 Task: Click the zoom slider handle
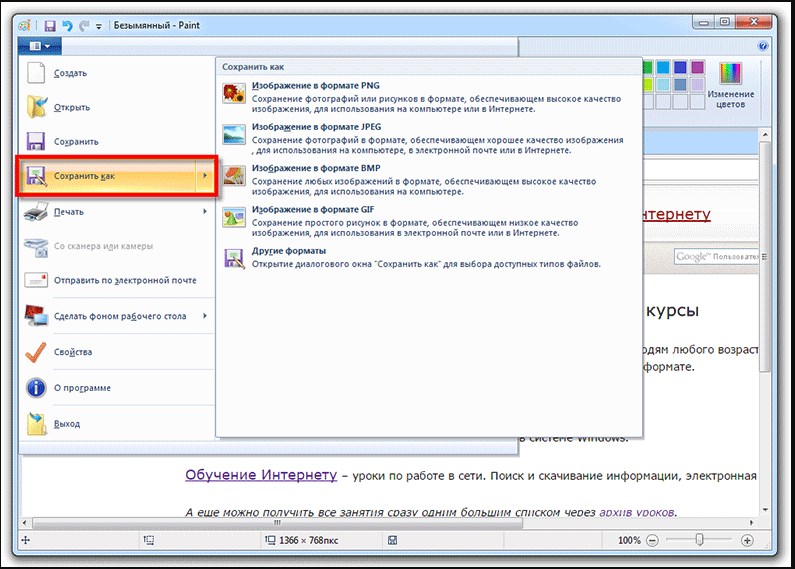(699, 540)
